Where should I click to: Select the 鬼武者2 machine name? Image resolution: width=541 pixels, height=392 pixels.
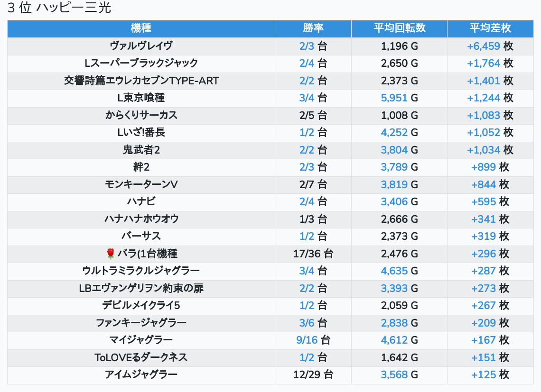(x=141, y=150)
